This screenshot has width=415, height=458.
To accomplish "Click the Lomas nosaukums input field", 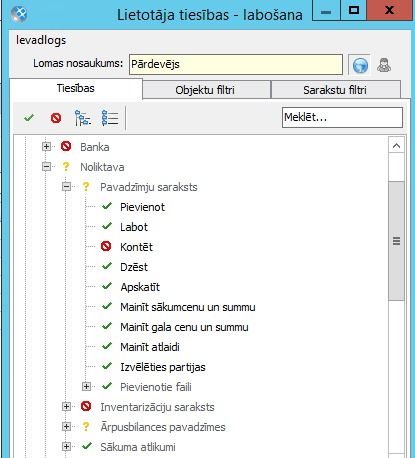I will tap(236, 64).
